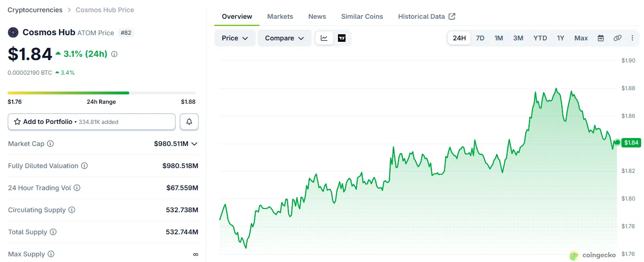
Task: Select the 7D time range
Action: point(480,38)
